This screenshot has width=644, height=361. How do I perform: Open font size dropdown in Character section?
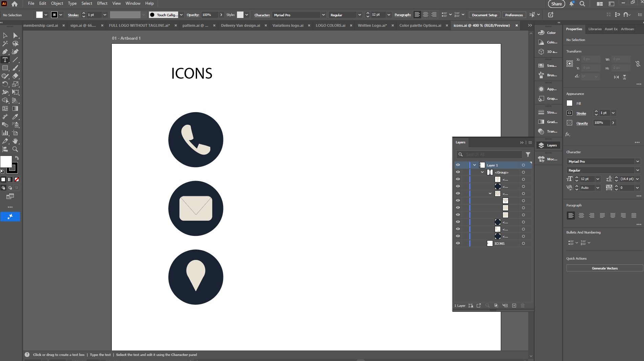598,179
